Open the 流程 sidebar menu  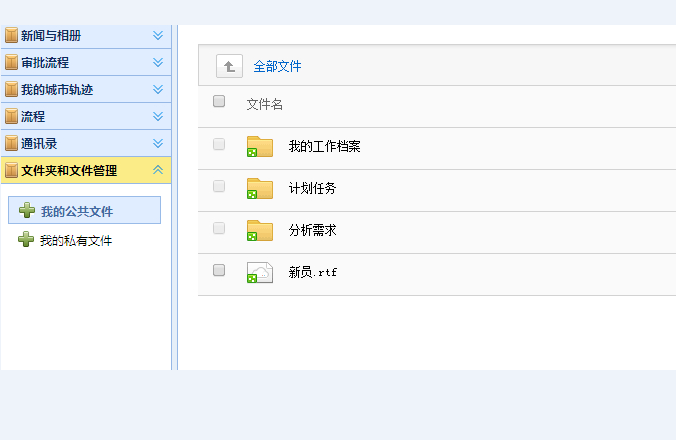coord(33,116)
